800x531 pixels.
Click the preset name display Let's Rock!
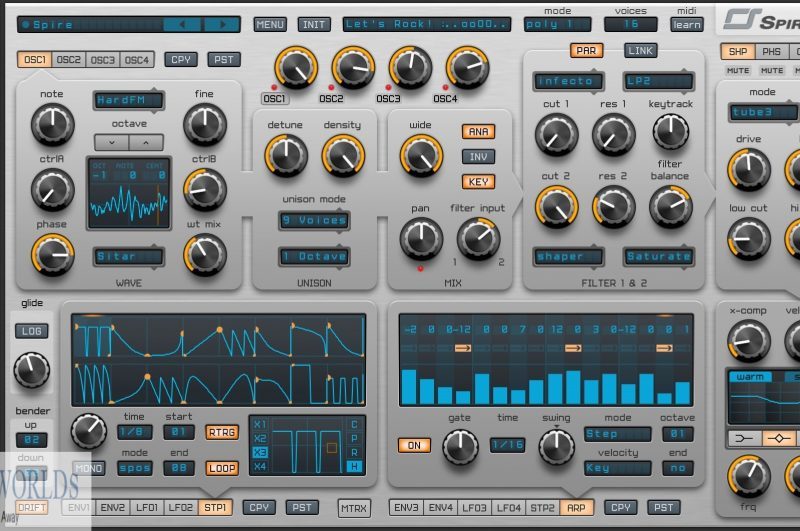coord(427,24)
